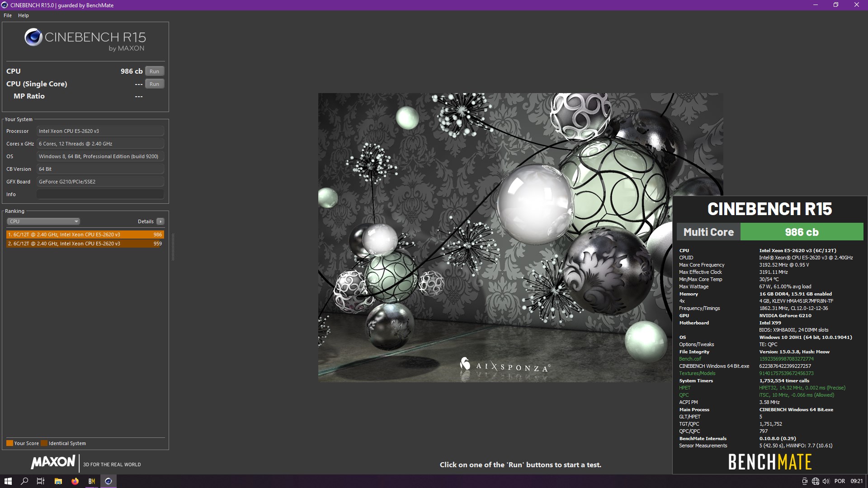Viewport: 868px width, 488px height.
Task: Close the Cinebench window
Action: [857, 5]
